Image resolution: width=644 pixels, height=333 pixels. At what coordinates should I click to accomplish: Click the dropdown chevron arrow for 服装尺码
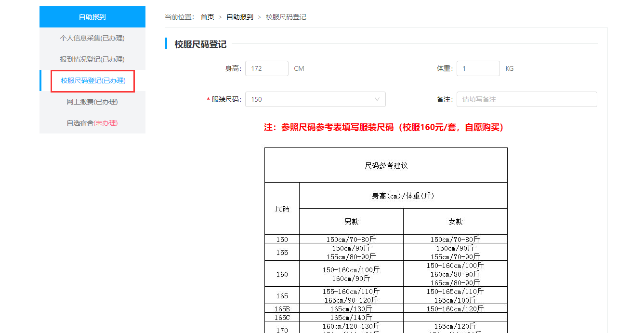click(377, 99)
